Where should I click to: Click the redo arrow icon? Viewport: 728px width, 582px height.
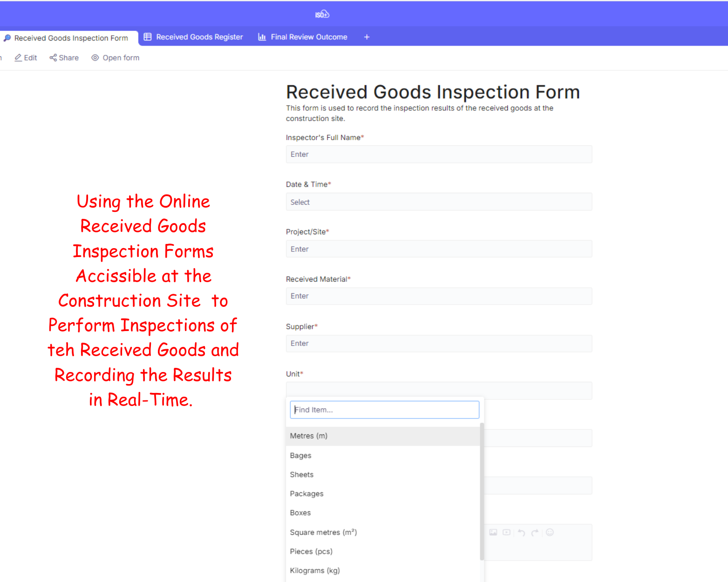point(535,532)
